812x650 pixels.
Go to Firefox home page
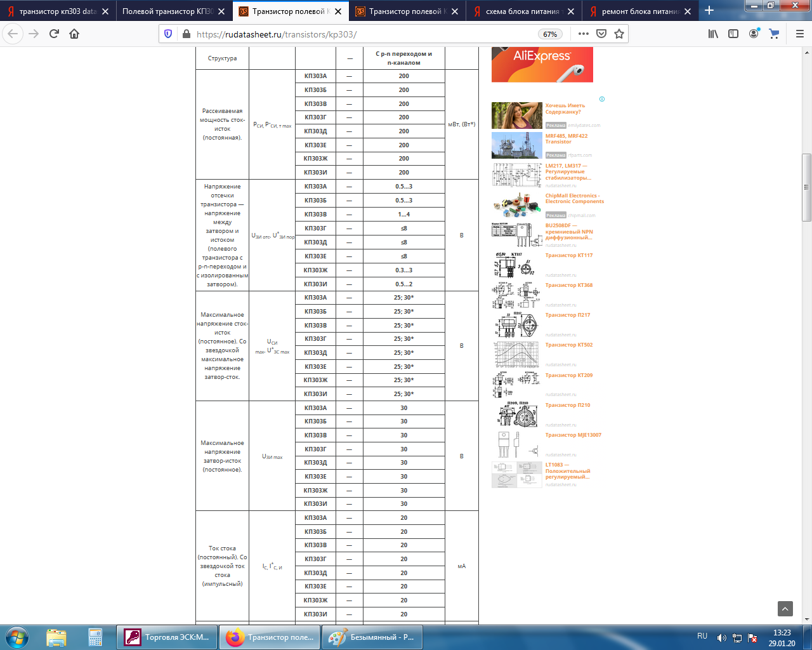pyautogui.click(x=74, y=34)
